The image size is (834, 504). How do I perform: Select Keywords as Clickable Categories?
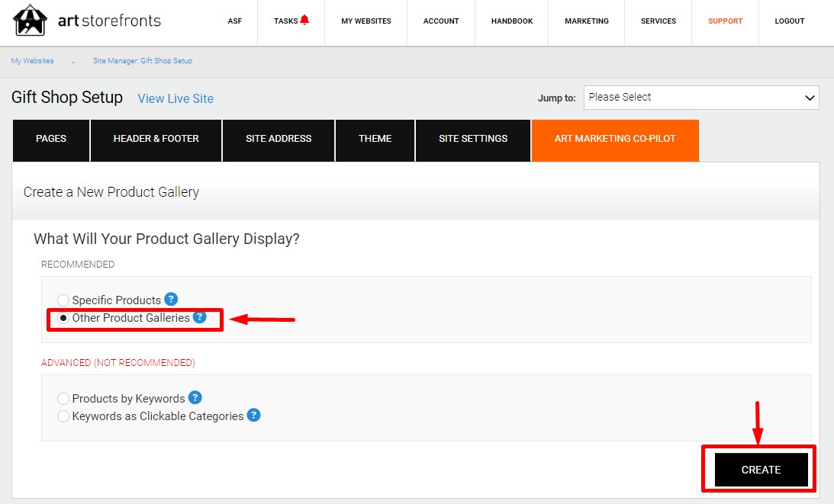[x=63, y=415]
